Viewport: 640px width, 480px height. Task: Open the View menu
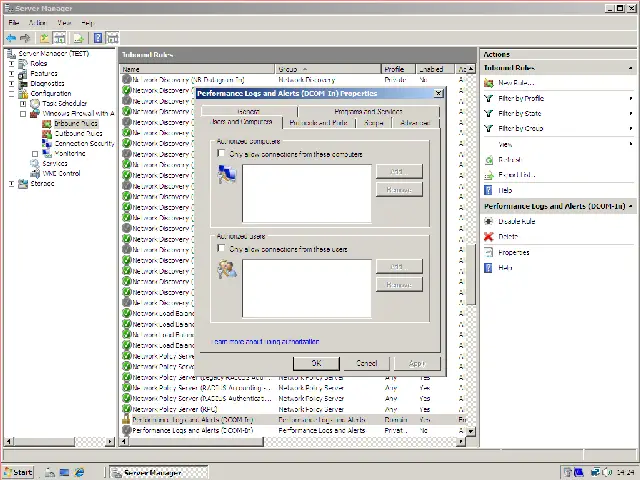point(64,22)
